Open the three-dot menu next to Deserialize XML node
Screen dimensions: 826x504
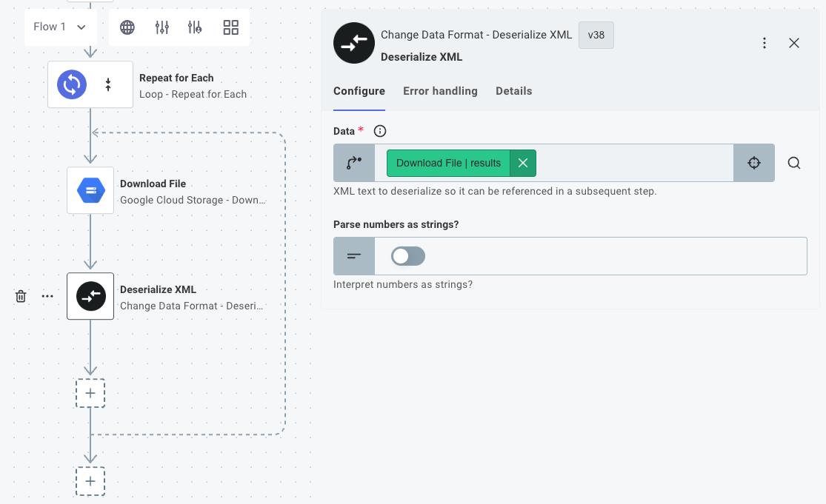(47, 296)
